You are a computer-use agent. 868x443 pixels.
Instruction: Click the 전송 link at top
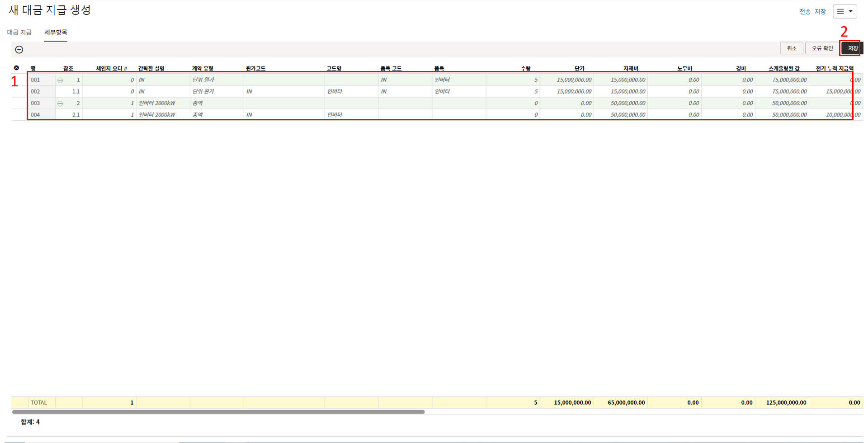pos(805,11)
